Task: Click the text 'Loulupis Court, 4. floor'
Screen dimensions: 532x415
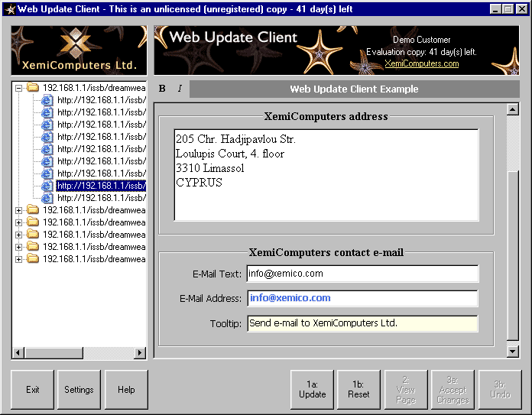Action: [x=230, y=154]
